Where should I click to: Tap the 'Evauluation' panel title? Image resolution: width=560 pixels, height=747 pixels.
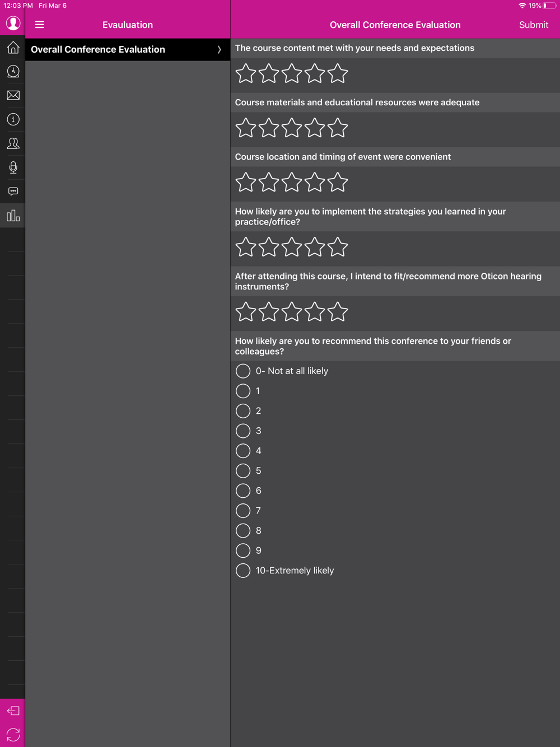click(128, 25)
